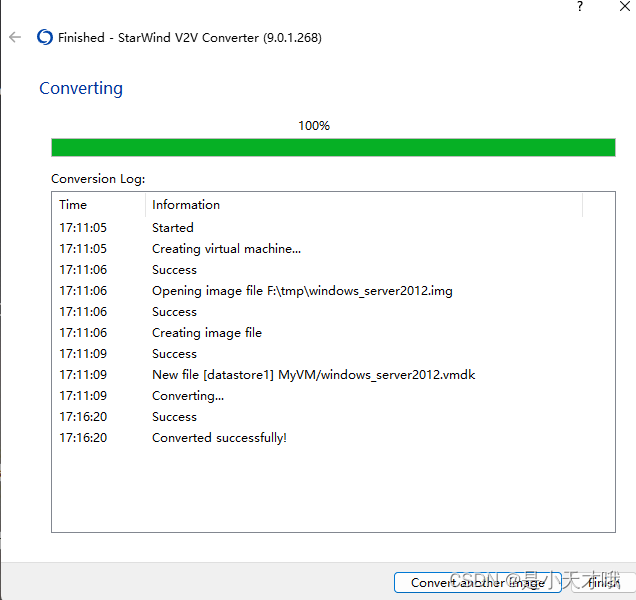Viewport: 636px width, 600px height.
Task: Click the Finish button
Action: [x=604, y=583]
